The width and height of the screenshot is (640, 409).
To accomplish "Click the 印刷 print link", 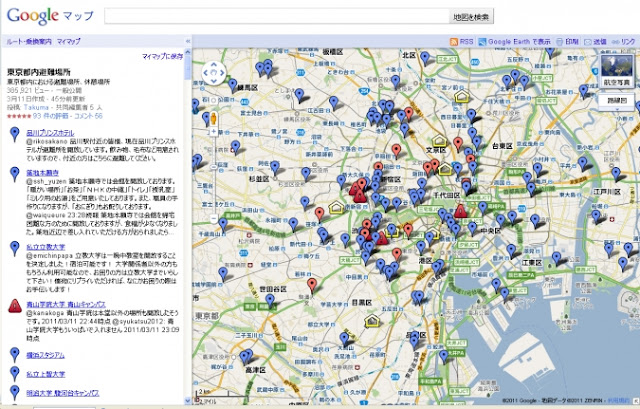I will coord(572,42).
